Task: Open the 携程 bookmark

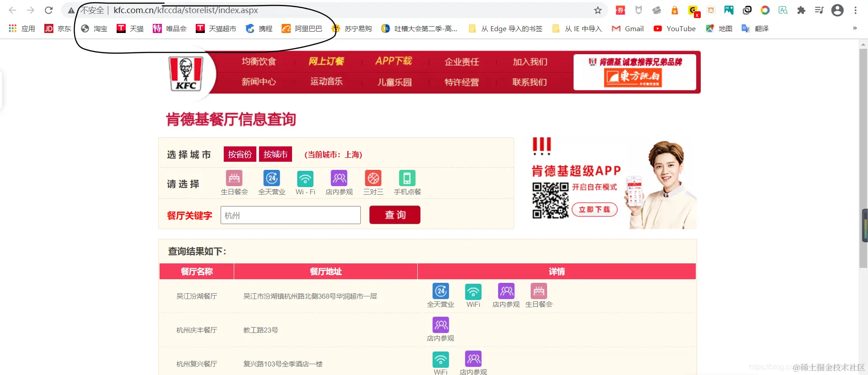Action: pyautogui.click(x=259, y=28)
